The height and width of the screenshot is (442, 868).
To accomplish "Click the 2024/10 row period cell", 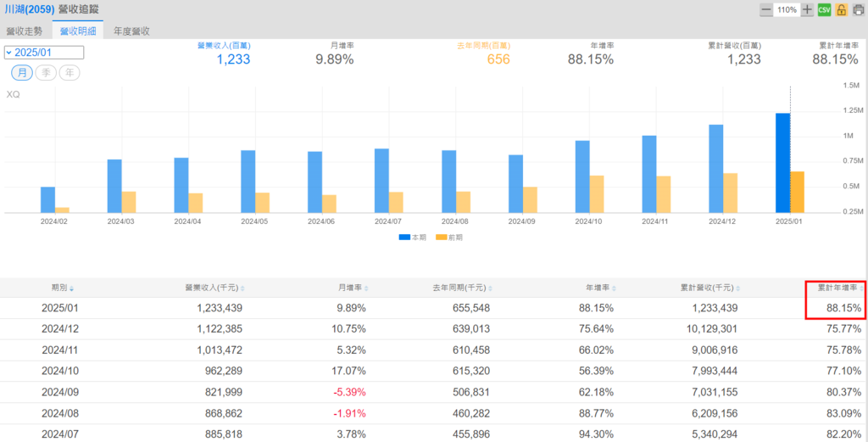I will (60, 371).
